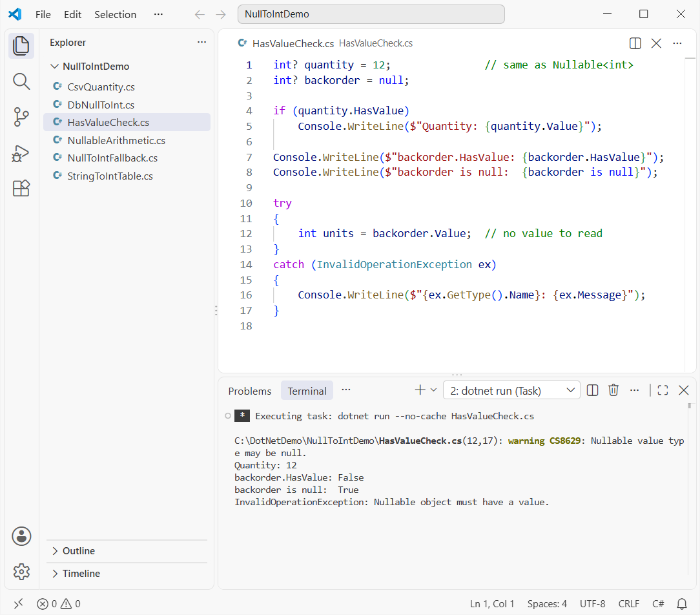
Task: Open terminal panel more actions ellipsis
Action: pos(634,390)
